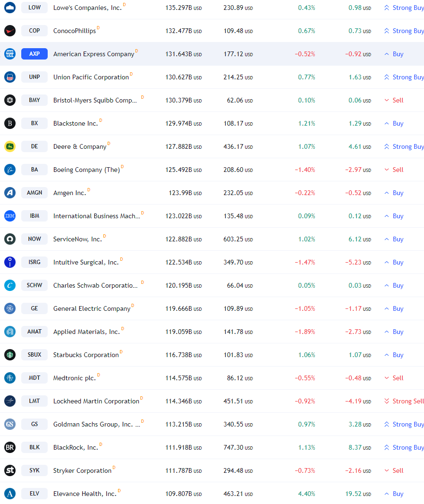Click the Union Pacific logo icon
Viewport: 424px width, 504px height.
(10, 77)
